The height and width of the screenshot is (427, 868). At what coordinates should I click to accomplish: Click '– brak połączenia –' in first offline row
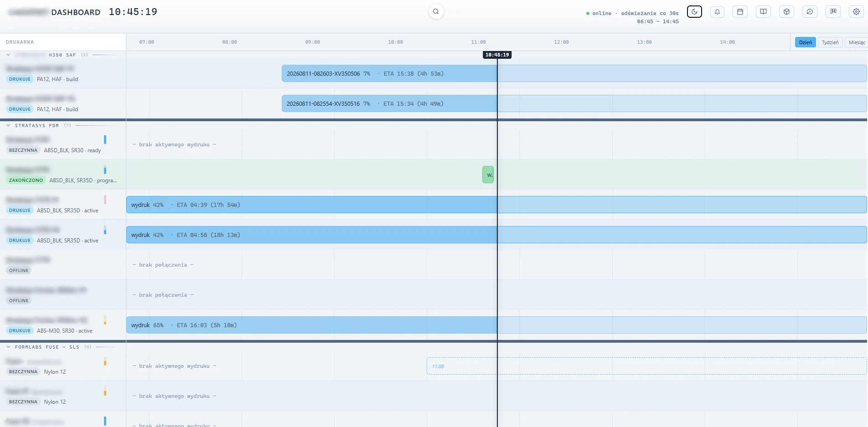(x=163, y=265)
